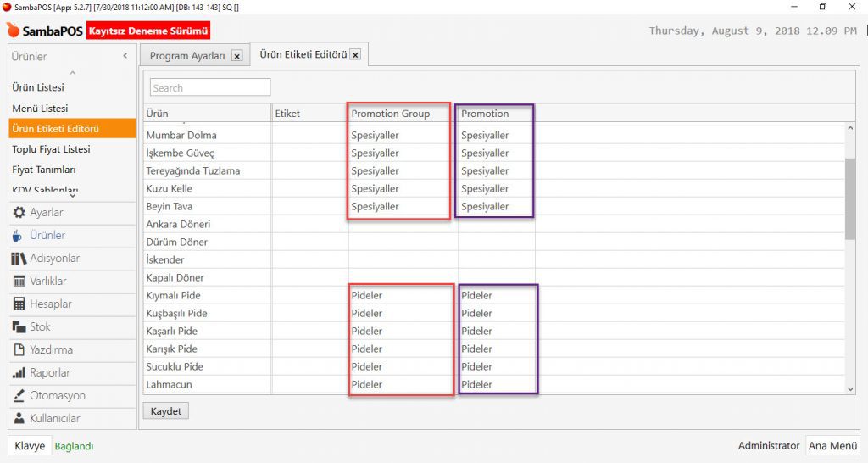The height and width of the screenshot is (463, 868).
Task: Click Promotion cell of Kuzu Kelle
Action: point(497,188)
